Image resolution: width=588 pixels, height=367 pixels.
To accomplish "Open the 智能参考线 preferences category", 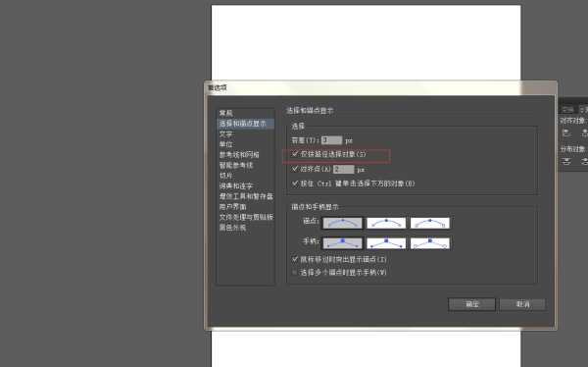I will 236,165.
